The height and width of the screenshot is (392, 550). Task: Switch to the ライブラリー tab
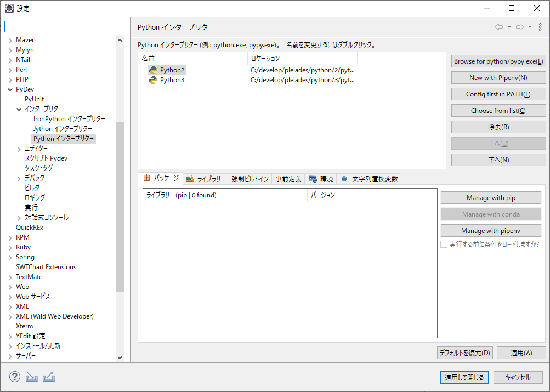206,179
